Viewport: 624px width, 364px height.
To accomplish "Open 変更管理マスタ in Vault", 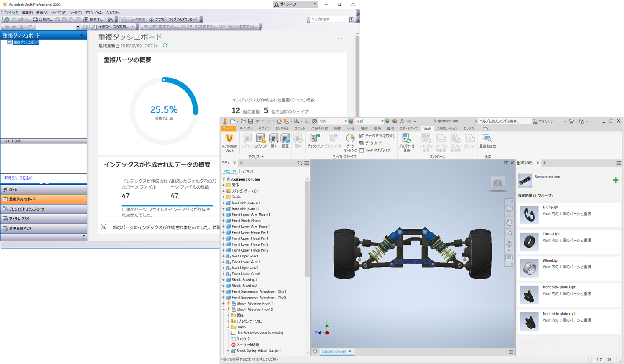I will point(44,228).
